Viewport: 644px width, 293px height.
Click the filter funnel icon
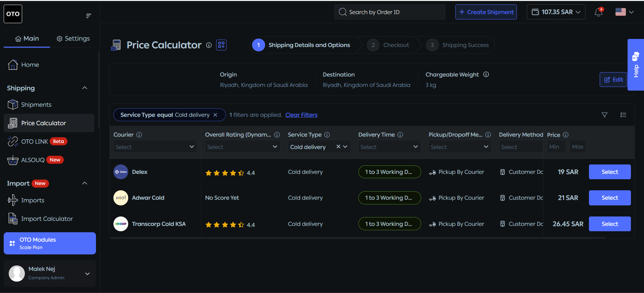(604, 115)
